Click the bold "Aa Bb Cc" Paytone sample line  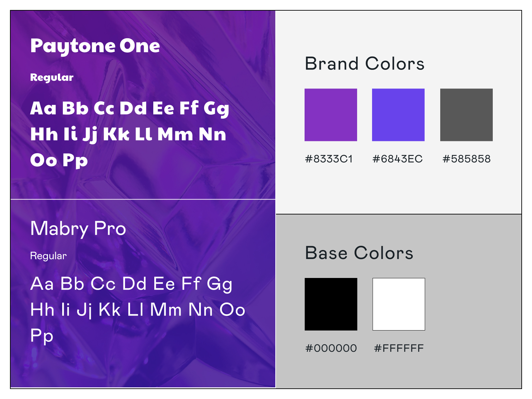[130, 108]
